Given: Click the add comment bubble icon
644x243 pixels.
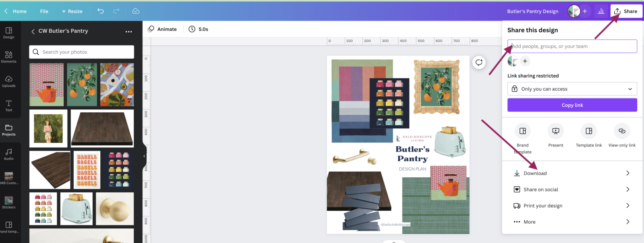Looking at the screenshot, I should tap(479, 62).
